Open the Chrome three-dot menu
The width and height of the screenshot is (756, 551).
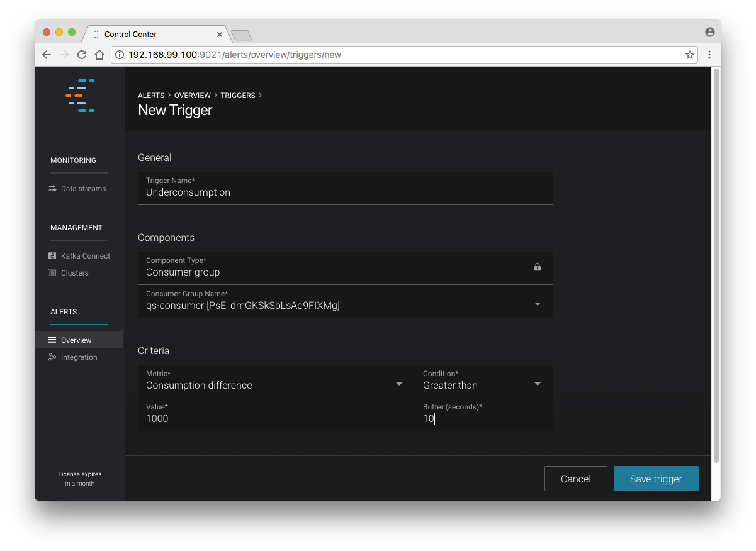709,55
